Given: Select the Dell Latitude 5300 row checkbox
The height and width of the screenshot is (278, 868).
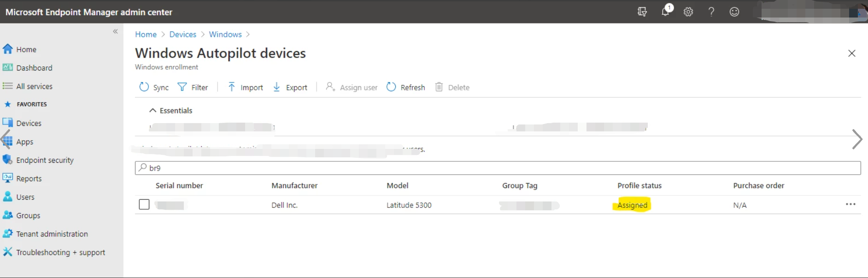Looking at the screenshot, I should point(144,204).
